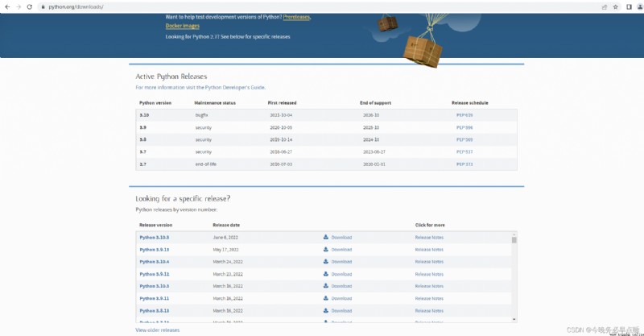The image size is (644, 336).
Task: Open Release Notes for Python 3.8.13
Action: [429, 310]
